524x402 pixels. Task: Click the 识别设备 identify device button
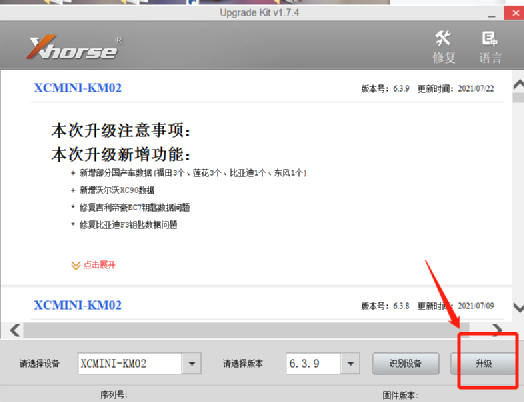click(405, 363)
